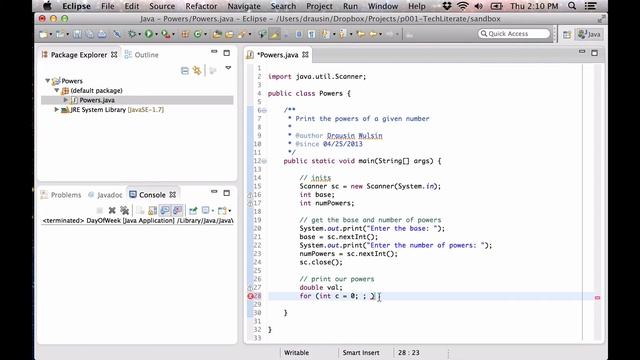The width and height of the screenshot is (640, 360).
Task: Create a New Java Package icon
Action: click(185, 34)
